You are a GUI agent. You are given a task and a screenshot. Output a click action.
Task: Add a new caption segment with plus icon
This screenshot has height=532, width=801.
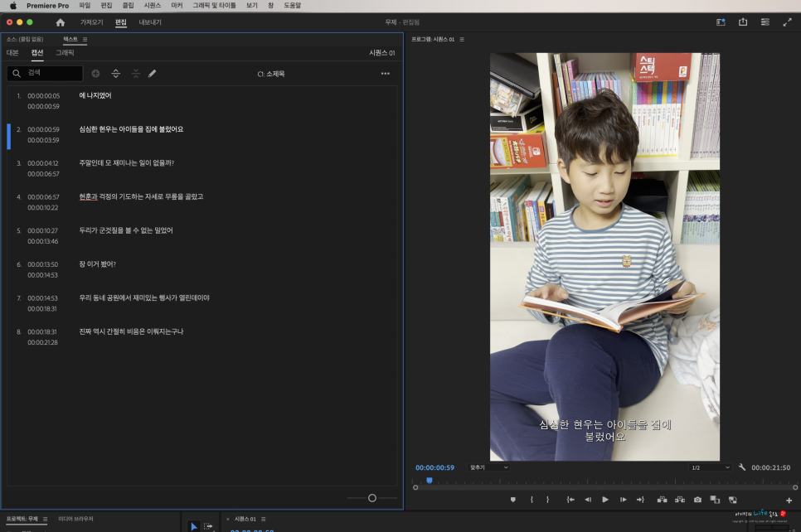click(x=95, y=74)
